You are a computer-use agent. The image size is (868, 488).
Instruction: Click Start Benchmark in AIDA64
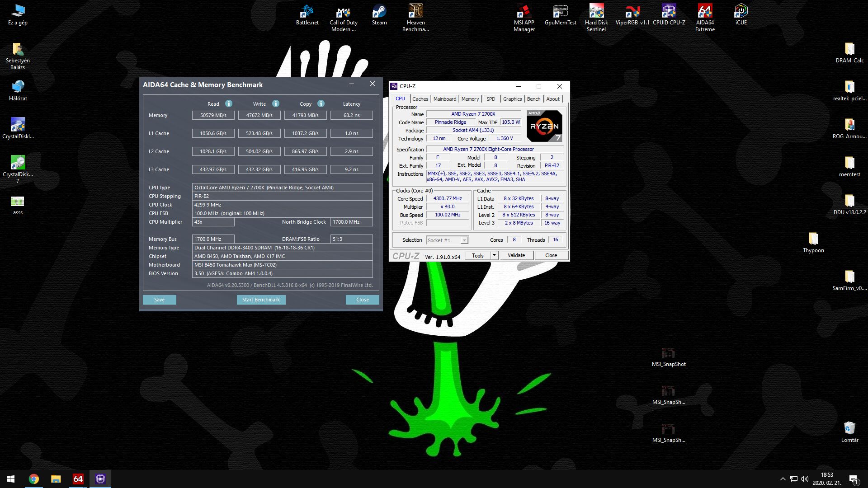click(x=261, y=300)
